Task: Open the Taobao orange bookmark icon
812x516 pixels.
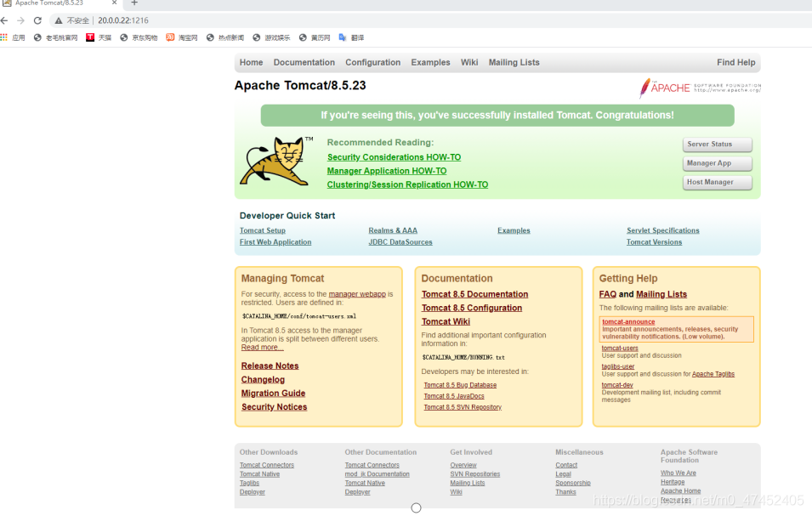Action: (x=170, y=37)
